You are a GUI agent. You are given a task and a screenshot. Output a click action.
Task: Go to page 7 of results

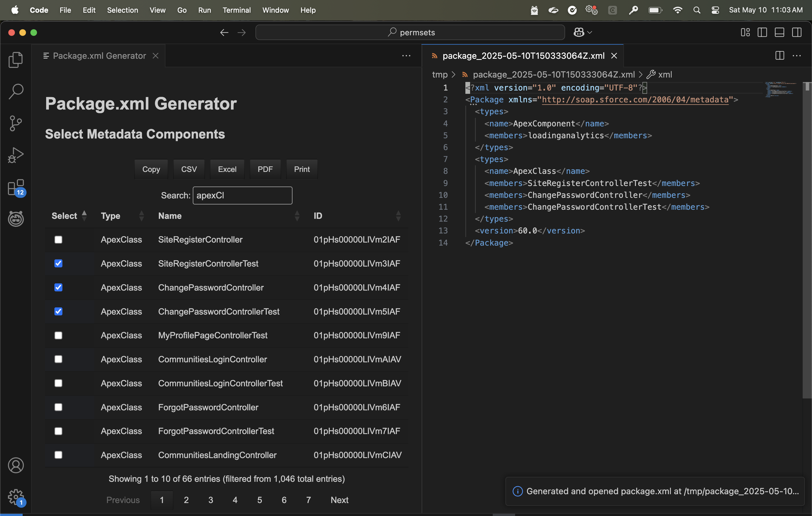pos(308,500)
